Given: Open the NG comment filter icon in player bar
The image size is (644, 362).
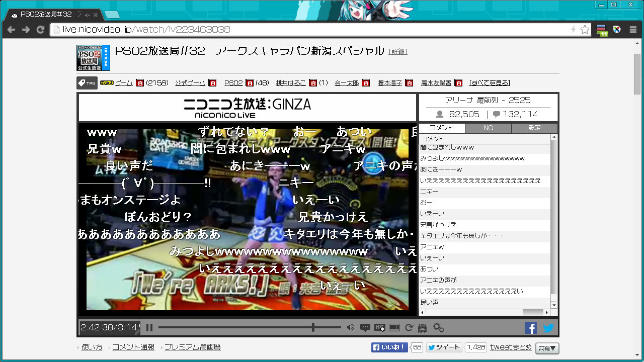Looking at the screenshot, I should click(380, 328).
